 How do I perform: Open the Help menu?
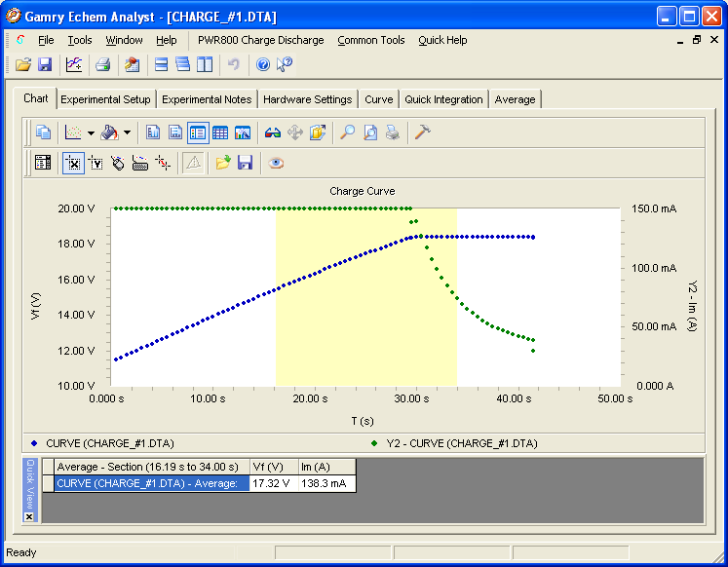tap(167, 40)
